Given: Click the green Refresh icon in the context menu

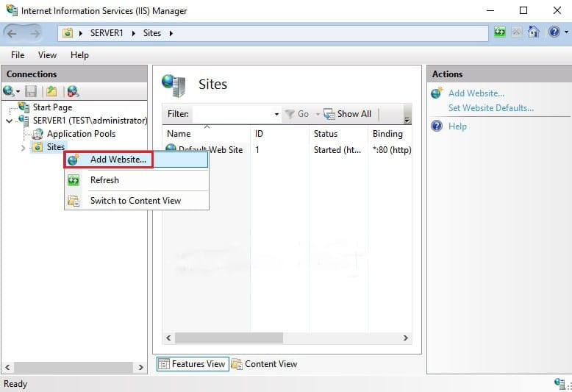Looking at the screenshot, I should pyautogui.click(x=74, y=180).
